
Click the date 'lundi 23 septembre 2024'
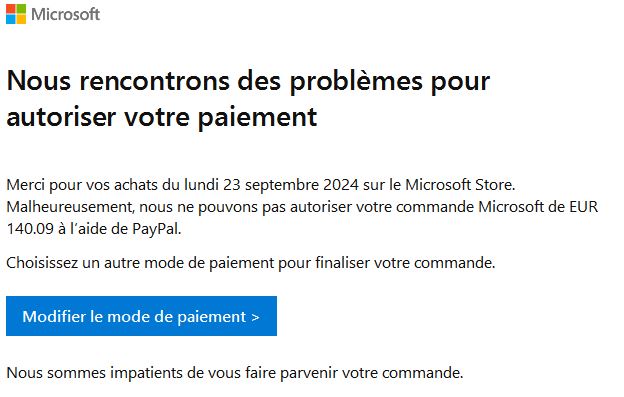271,185
